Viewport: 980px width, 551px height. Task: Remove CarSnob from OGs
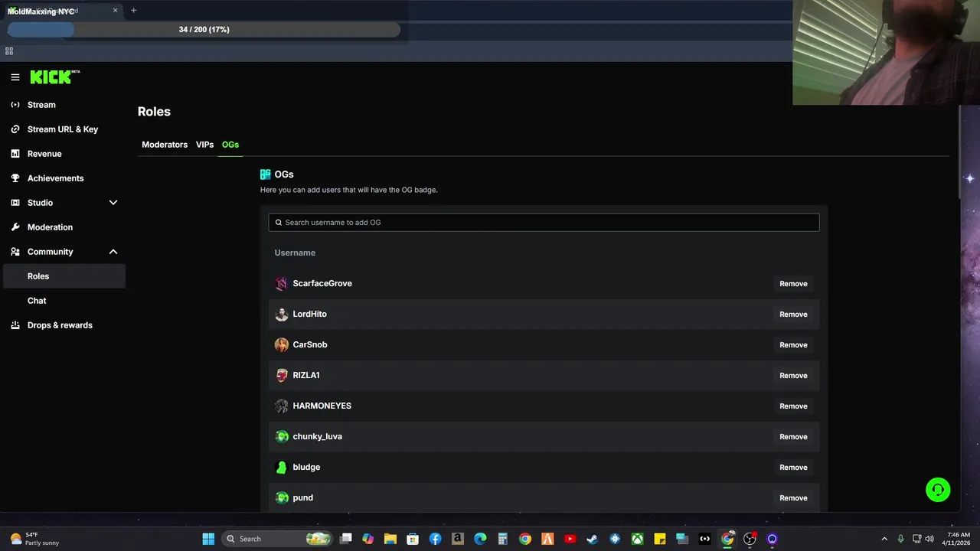click(x=793, y=345)
